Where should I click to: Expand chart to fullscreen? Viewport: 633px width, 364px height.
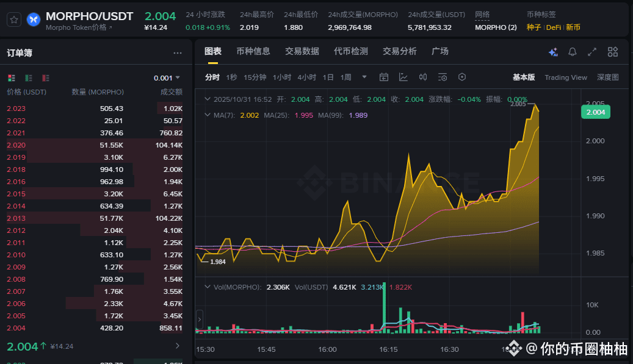(592, 52)
